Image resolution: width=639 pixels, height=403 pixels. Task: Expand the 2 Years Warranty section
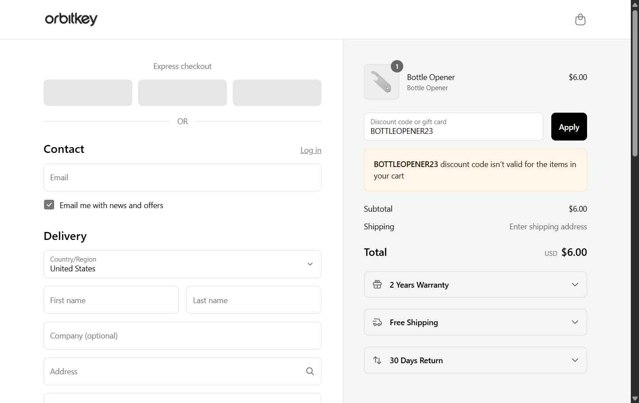point(475,284)
